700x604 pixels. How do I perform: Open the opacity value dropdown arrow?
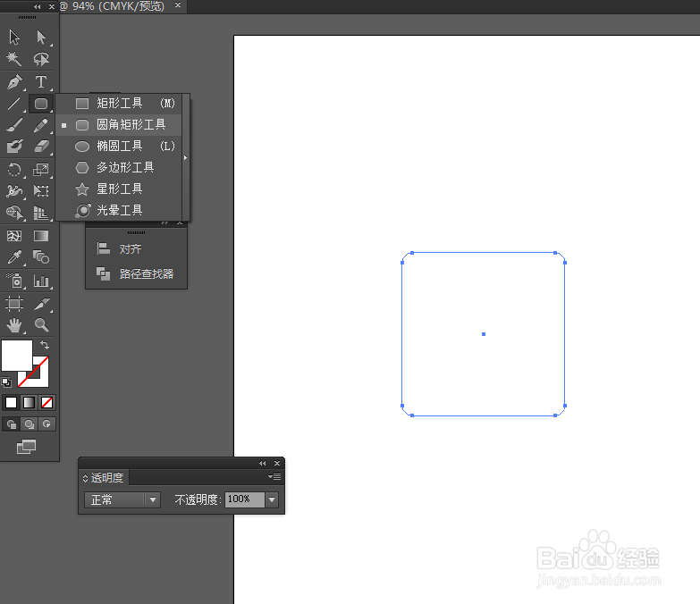pos(272,499)
